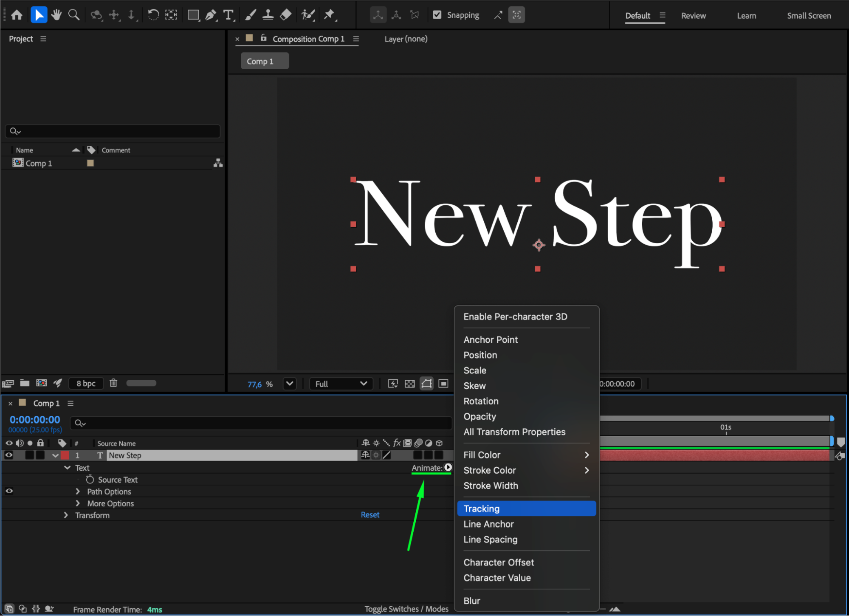849x616 pixels.
Task: Click the current timecode 0:00:00:00
Action: (35, 420)
